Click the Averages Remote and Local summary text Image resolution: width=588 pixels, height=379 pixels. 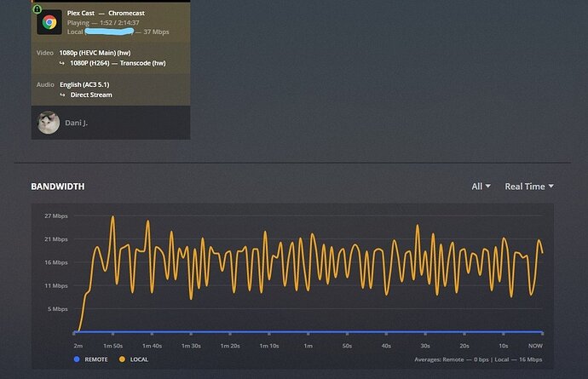click(x=478, y=359)
